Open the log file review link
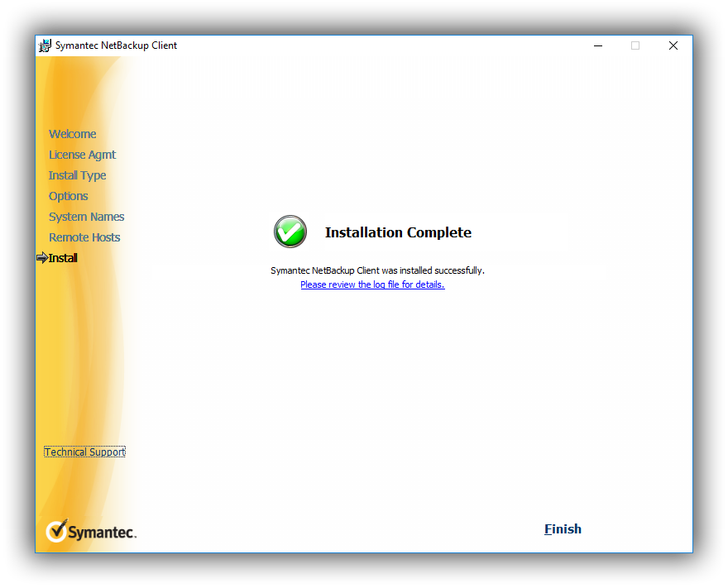 coord(372,284)
